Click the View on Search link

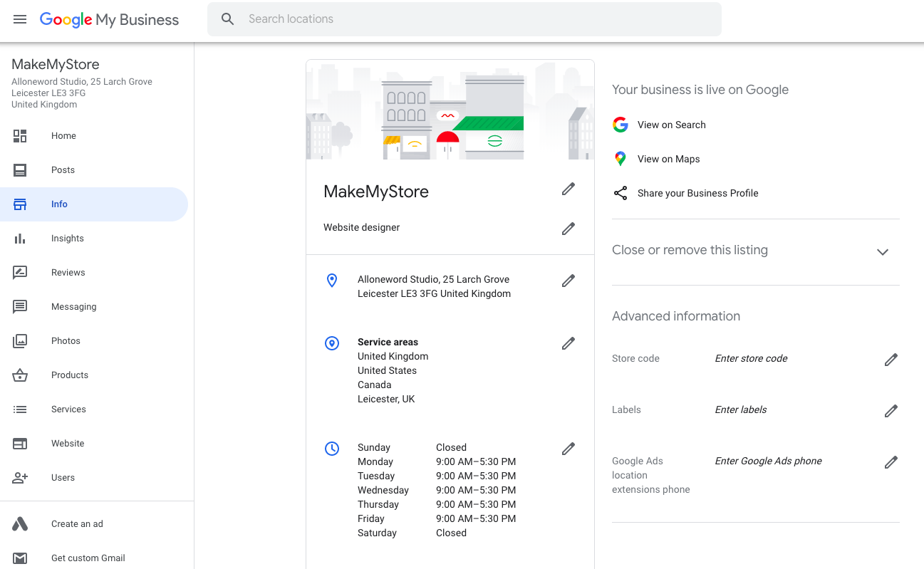(672, 125)
